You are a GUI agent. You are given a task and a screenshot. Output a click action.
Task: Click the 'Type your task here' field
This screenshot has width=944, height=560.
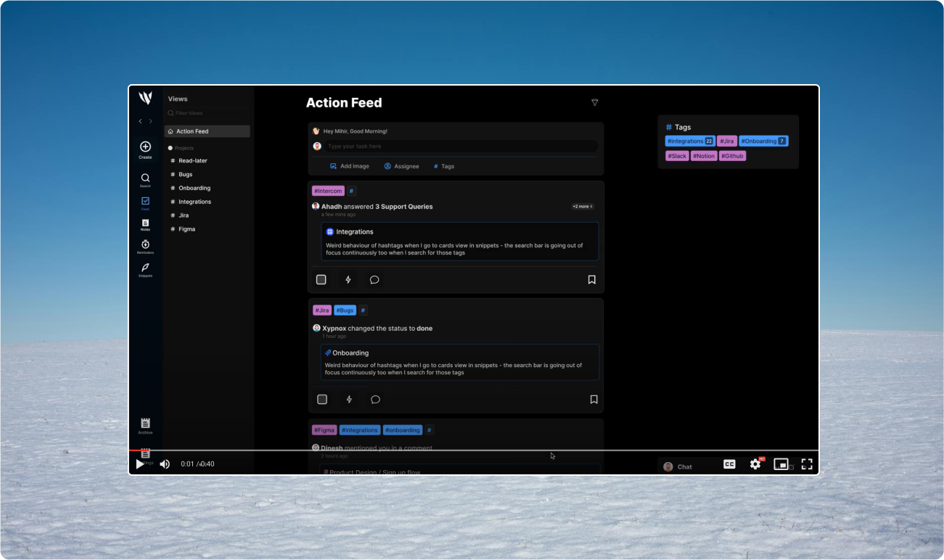(x=461, y=147)
